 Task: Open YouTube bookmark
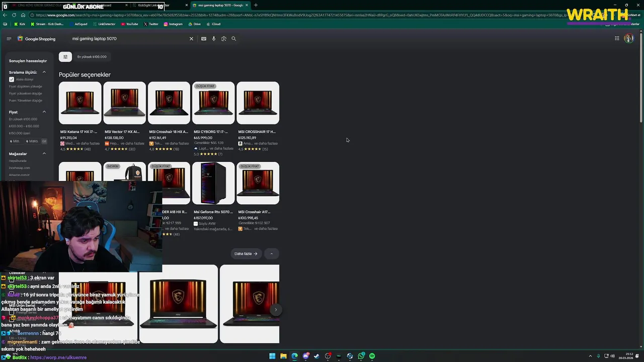click(129, 24)
